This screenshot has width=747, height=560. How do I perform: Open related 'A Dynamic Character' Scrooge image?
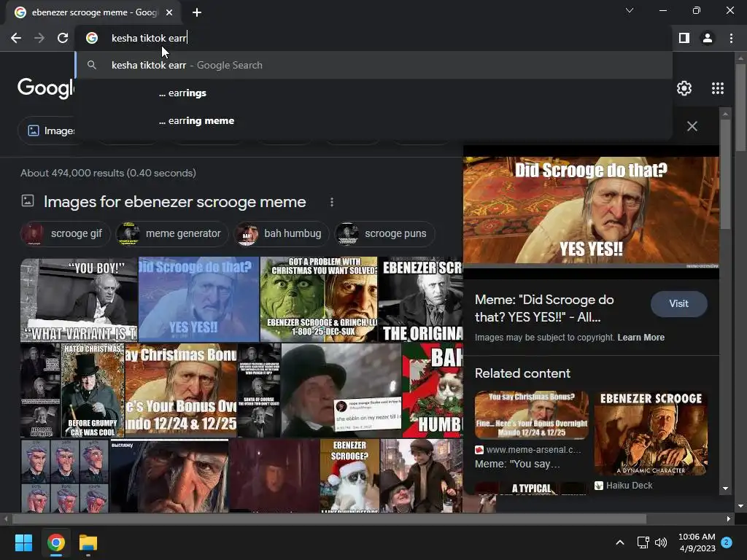[651, 433]
